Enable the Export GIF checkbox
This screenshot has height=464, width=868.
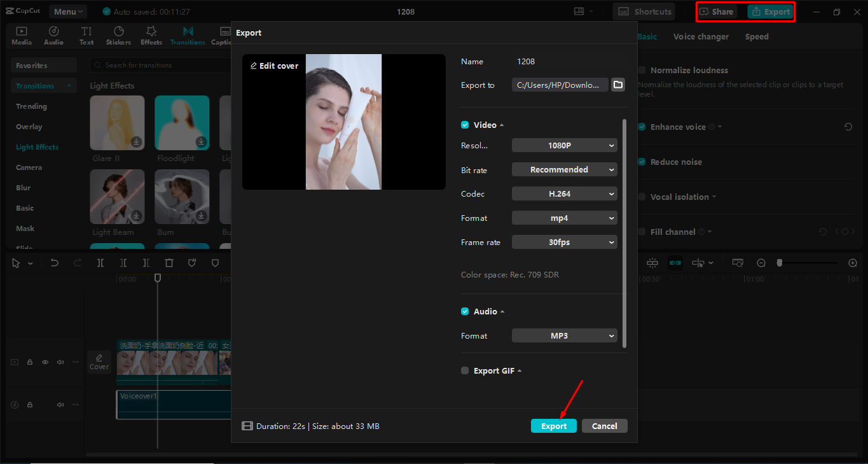pos(465,370)
